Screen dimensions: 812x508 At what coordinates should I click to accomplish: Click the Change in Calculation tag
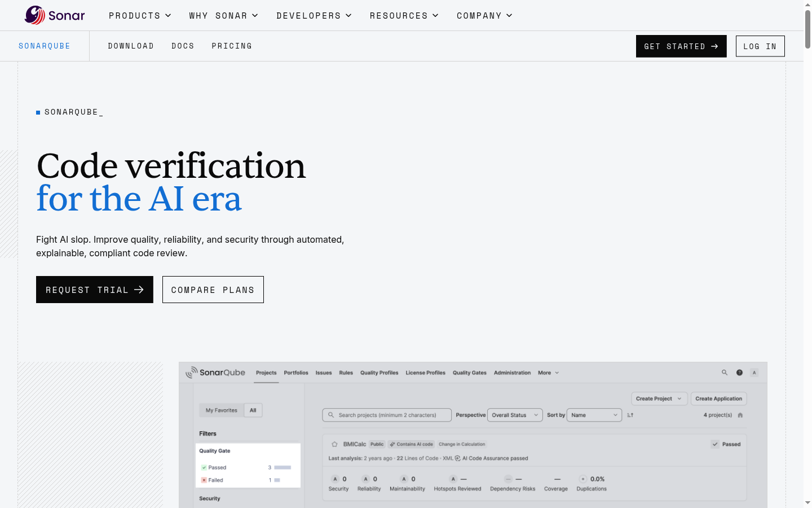(x=462, y=444)
